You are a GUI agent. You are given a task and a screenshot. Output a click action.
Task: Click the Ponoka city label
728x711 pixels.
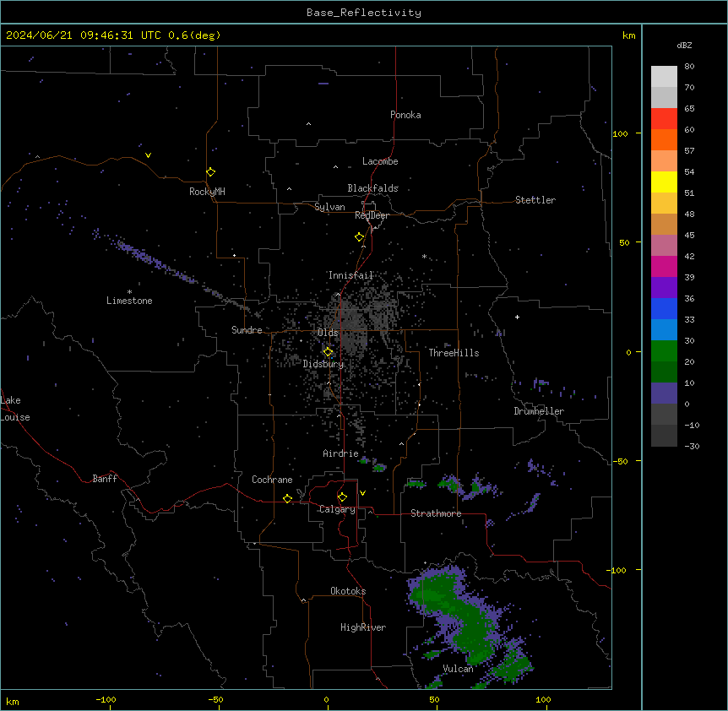pyautogui.click(x=405, y=115)
